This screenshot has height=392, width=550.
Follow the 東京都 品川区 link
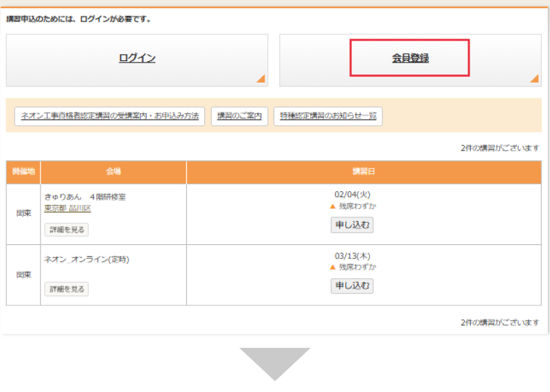click(x=67, y=208)
